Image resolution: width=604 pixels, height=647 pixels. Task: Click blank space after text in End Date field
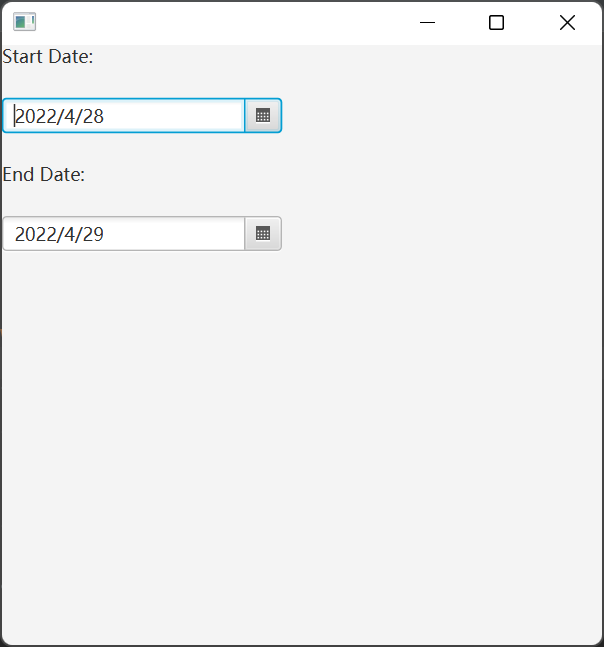(x=173, y=234)
